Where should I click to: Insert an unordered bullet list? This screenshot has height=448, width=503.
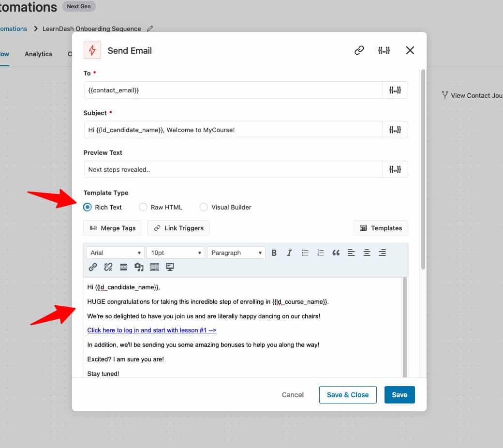point(305,253)
